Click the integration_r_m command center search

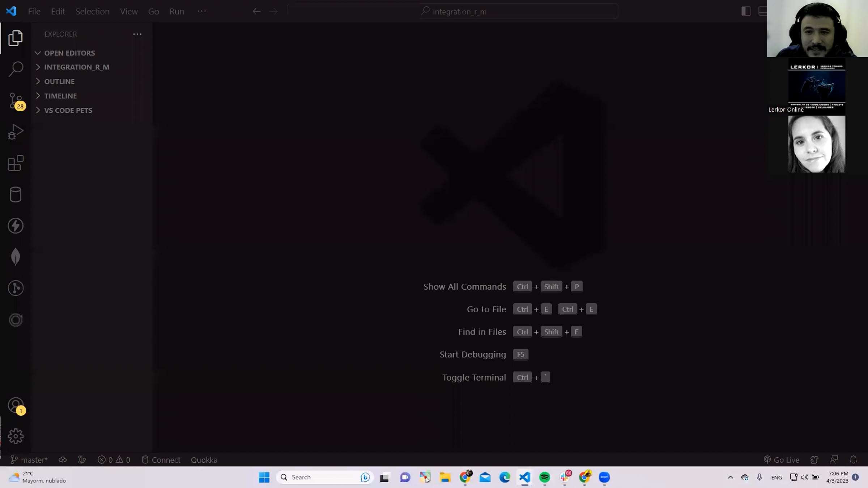pyautogui.click(x=459, y=12)
